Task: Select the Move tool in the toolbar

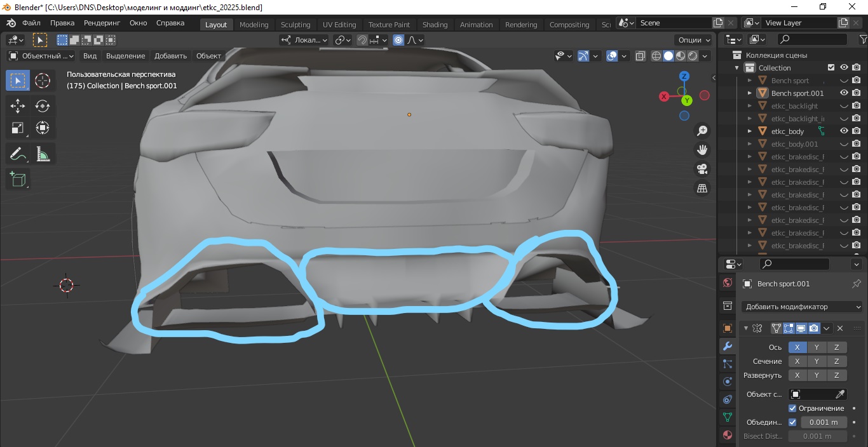Action: tap(18, 106)
